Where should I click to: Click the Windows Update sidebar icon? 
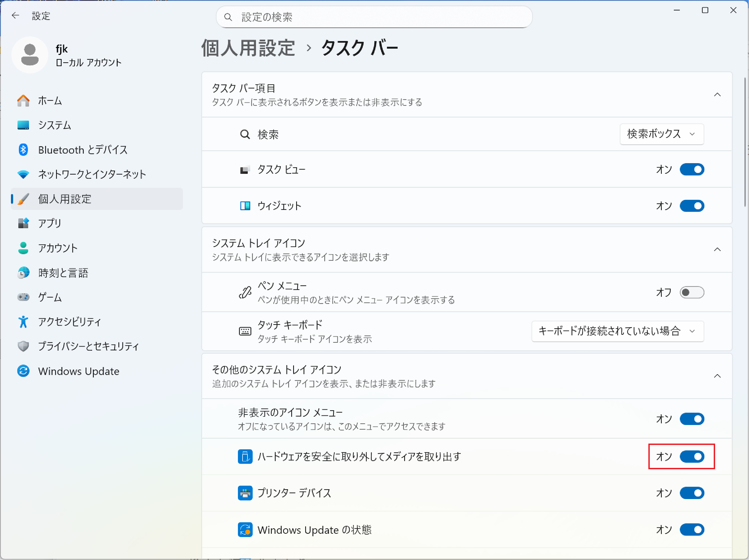click(23, 371)
